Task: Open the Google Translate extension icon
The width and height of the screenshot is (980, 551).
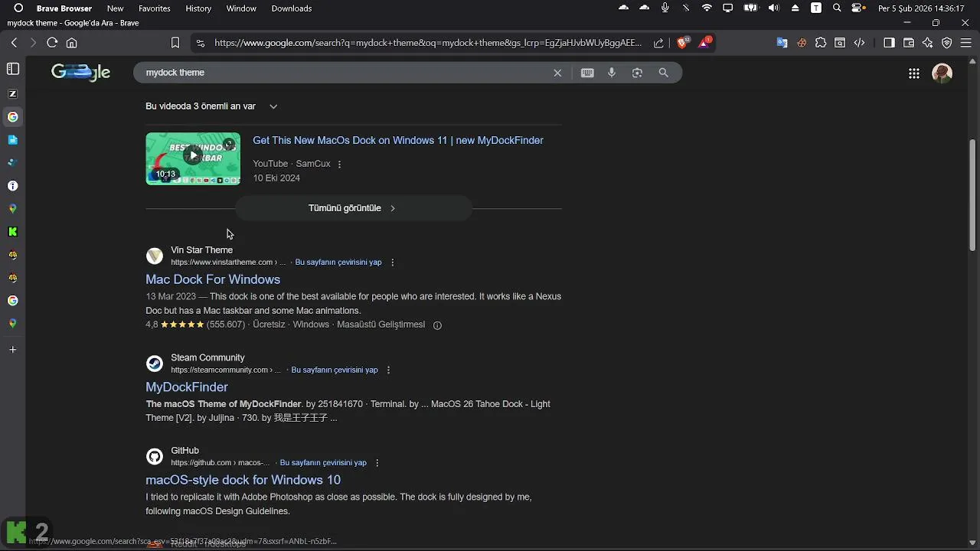Action: (x=782, y=43)
